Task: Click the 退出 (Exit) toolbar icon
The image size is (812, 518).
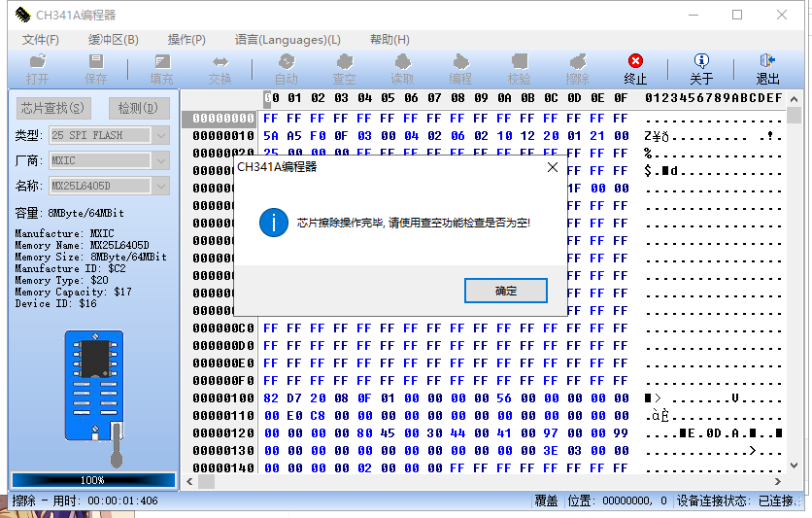Action: click(767, 69)
